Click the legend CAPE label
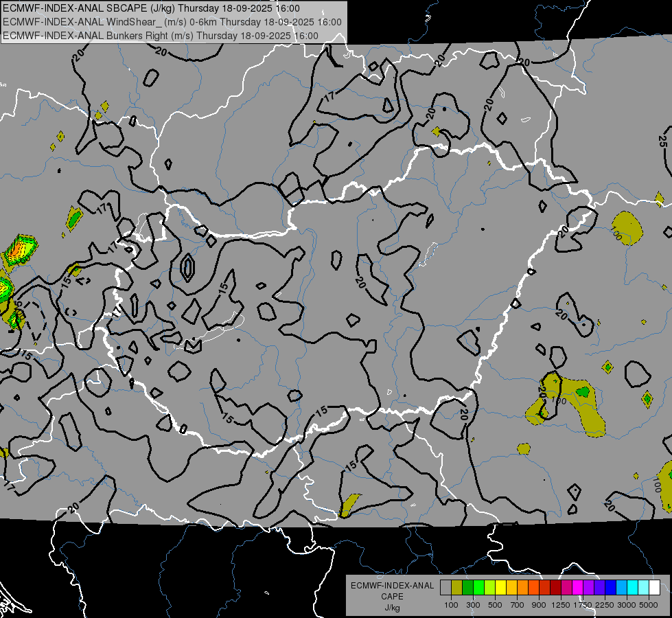 click(392, 597)
